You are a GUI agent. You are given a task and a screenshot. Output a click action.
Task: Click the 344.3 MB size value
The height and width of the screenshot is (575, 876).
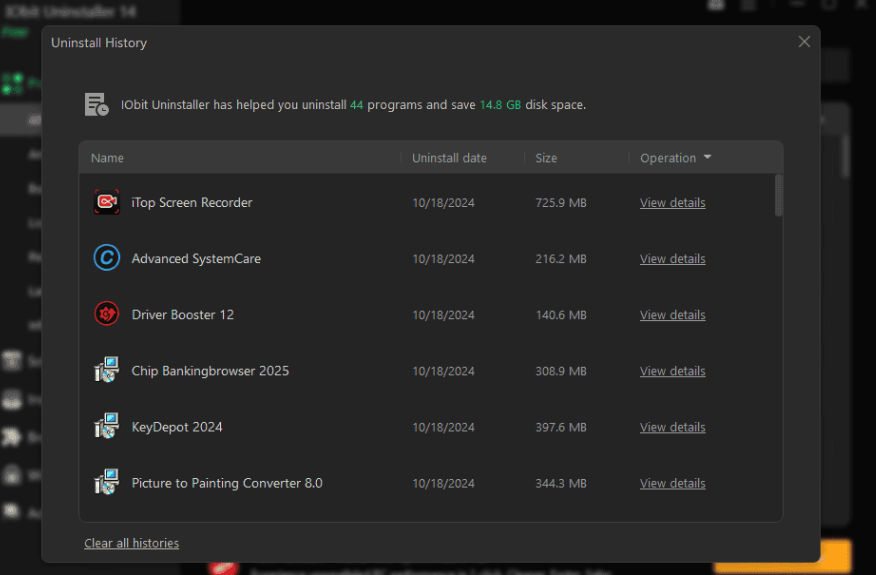tap(561, 483)
